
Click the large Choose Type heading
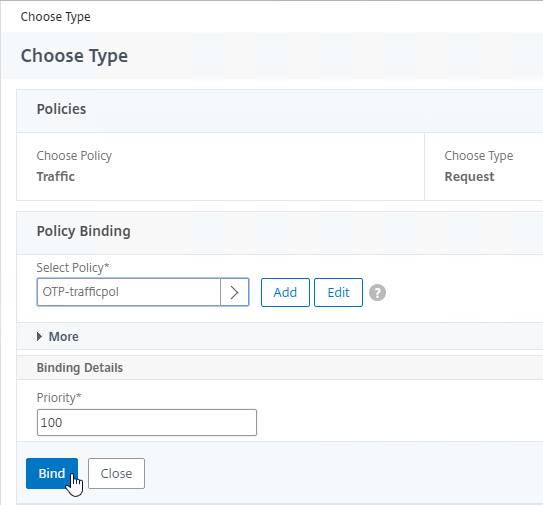(74, 56)
